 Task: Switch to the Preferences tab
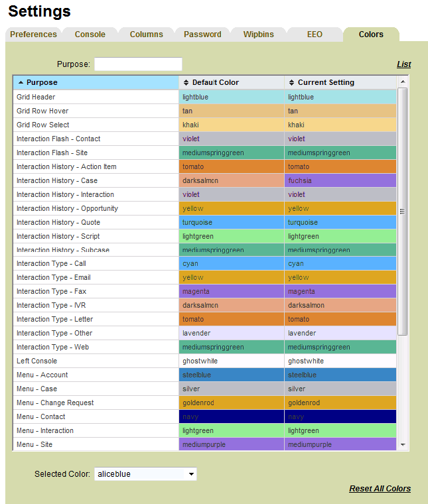tap(33, 34)
